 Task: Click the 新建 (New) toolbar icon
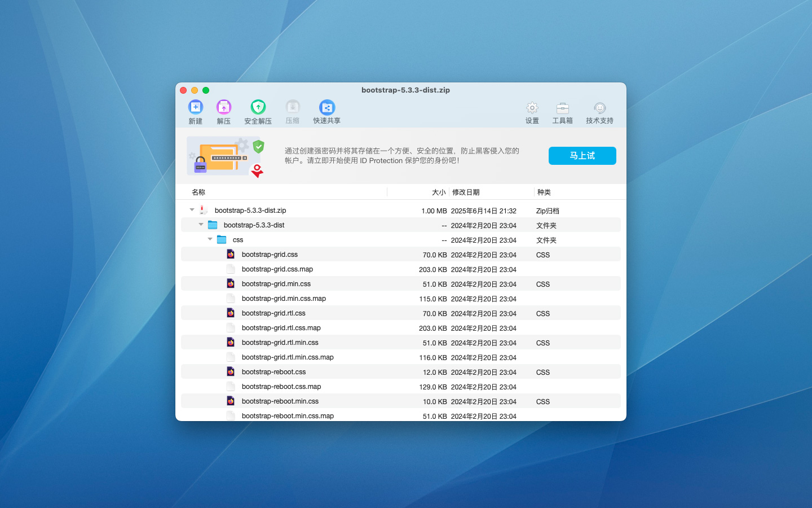tap(196, 107)
